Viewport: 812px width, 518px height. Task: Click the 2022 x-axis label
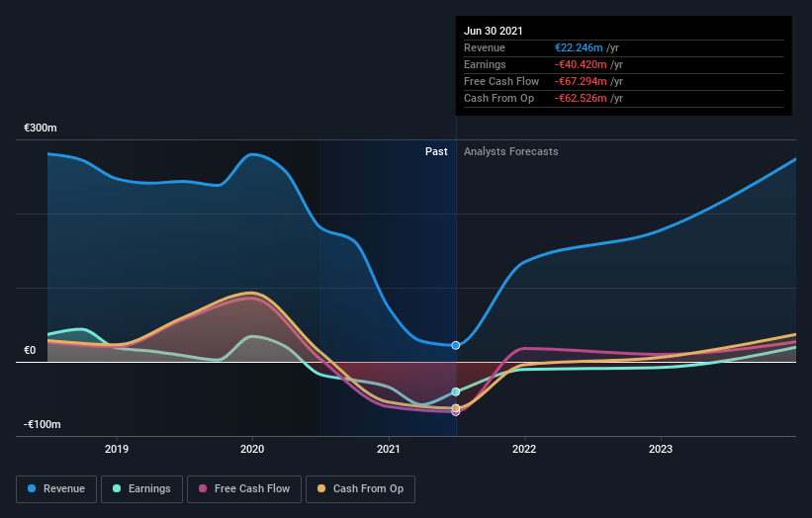pos(524,449)
